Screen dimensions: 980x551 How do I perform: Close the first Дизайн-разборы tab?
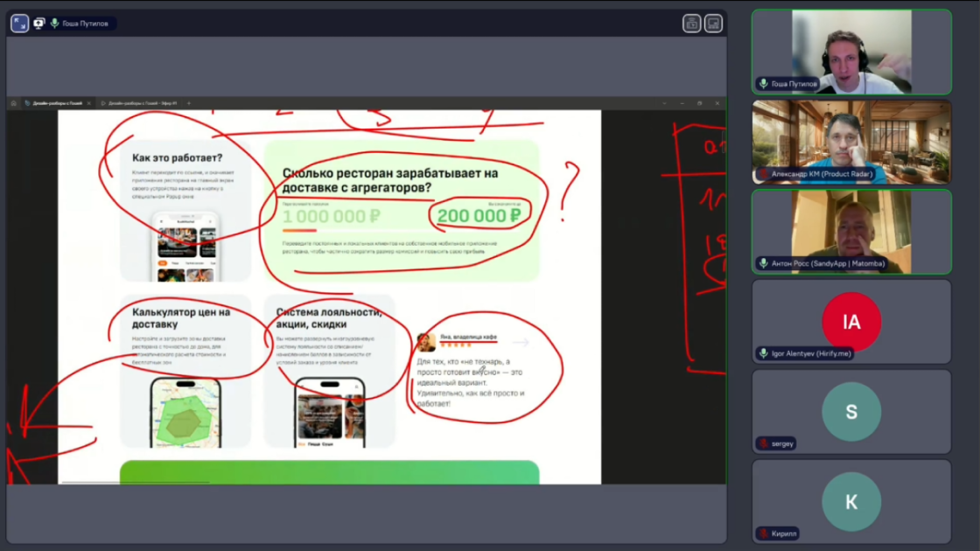tap(88, 103)
